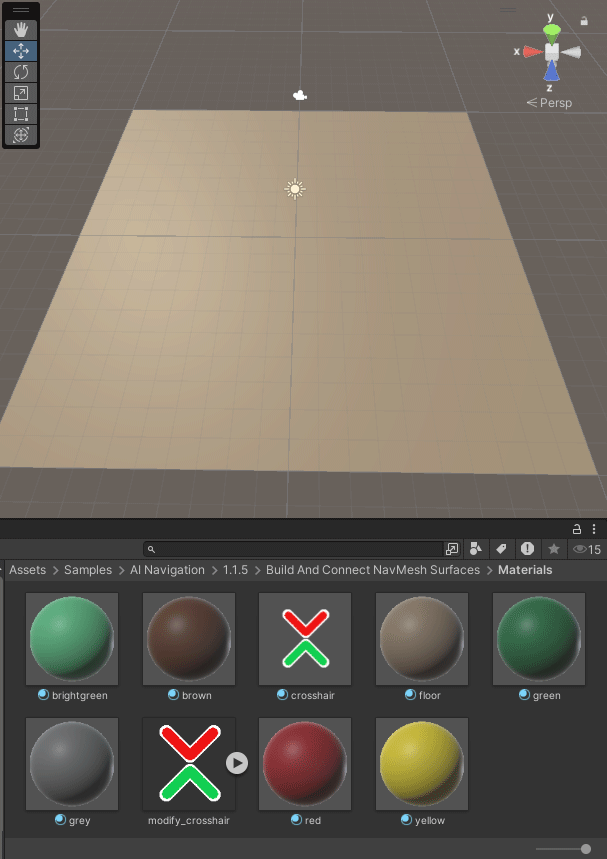Switch Persp projection mode in scene gizmo

[550, 103]
